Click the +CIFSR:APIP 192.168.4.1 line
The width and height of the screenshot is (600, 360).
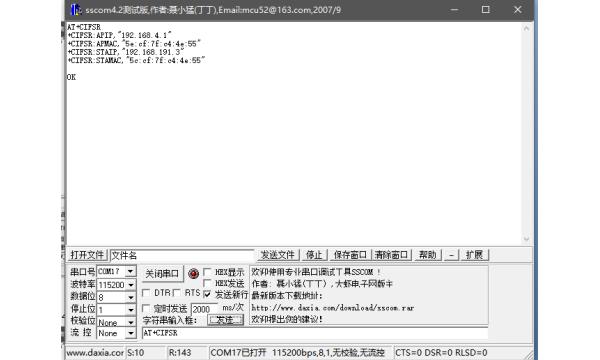tap(119, 35)
